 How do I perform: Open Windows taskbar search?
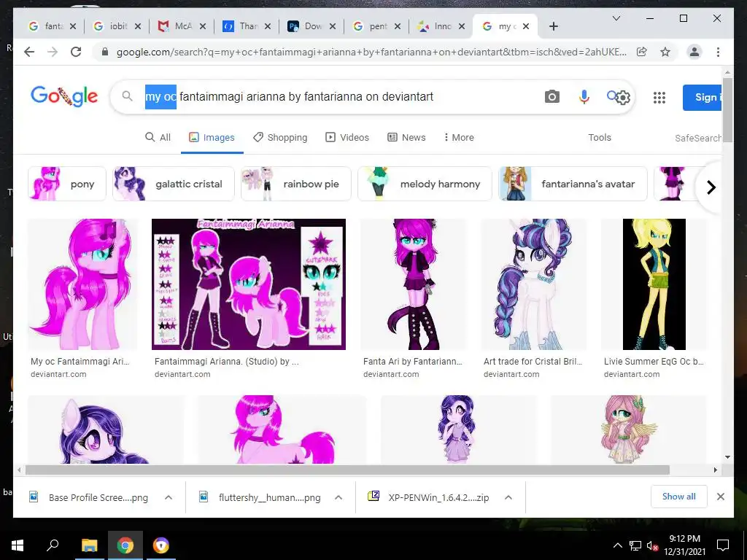click(53, 545)
